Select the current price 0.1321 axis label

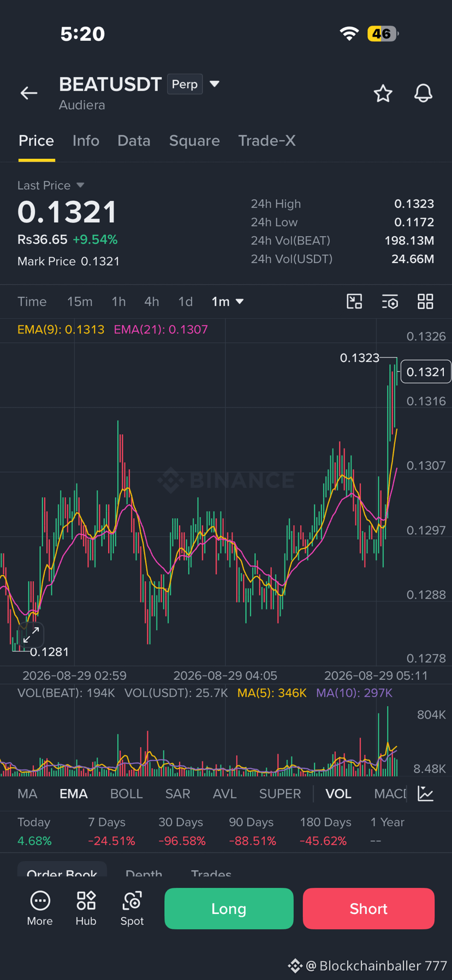(x=426, y=372)
